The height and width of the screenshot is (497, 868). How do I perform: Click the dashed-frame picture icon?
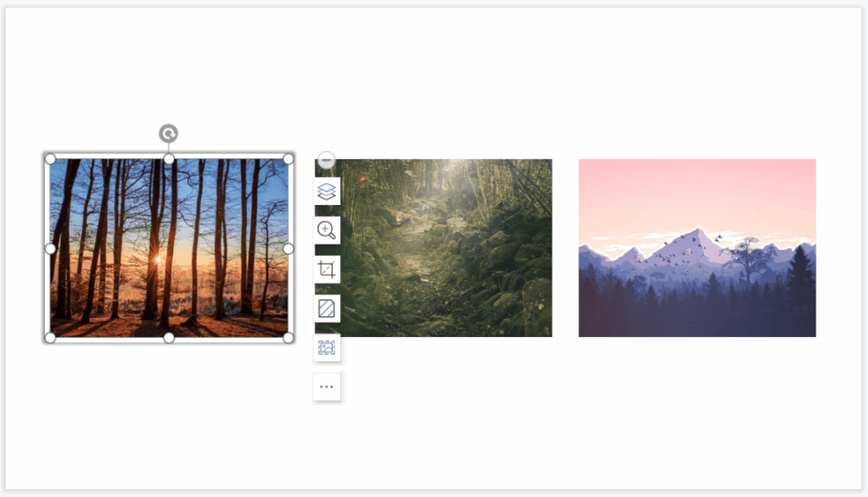327,347
